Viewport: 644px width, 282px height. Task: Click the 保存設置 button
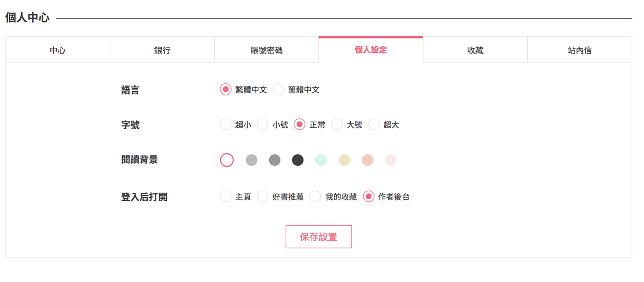[318, 237]
